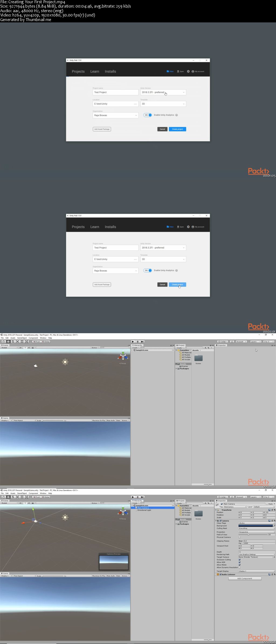Image resolution: width=276 pixels, height=644 pixels.
Task: Open the Tag MainCamera dropdown
Action: [235, 507]
